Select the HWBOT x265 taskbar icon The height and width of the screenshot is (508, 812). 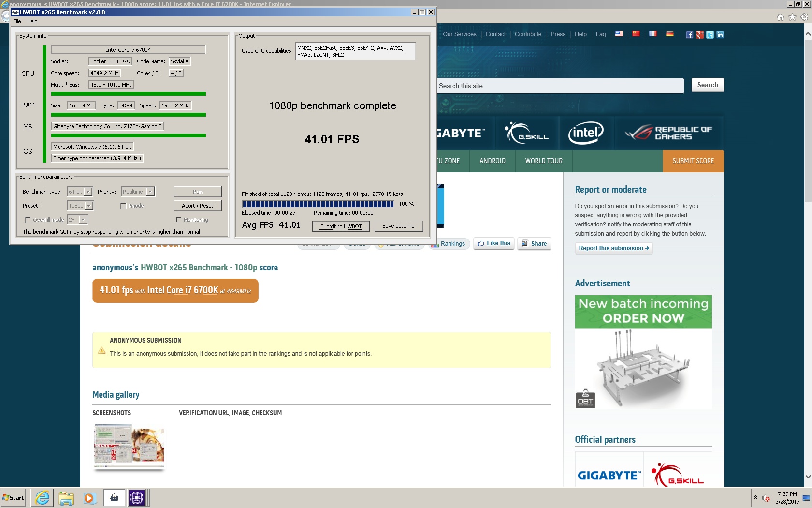[x=115, y=498]
